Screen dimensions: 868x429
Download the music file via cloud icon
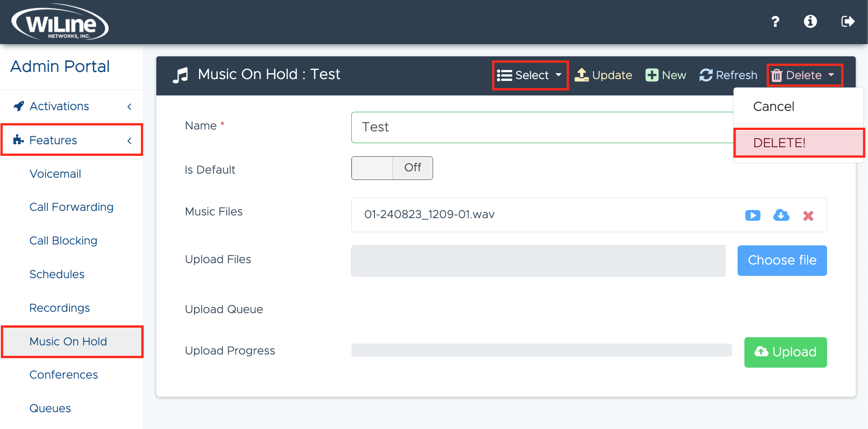[x=781, y=215]
